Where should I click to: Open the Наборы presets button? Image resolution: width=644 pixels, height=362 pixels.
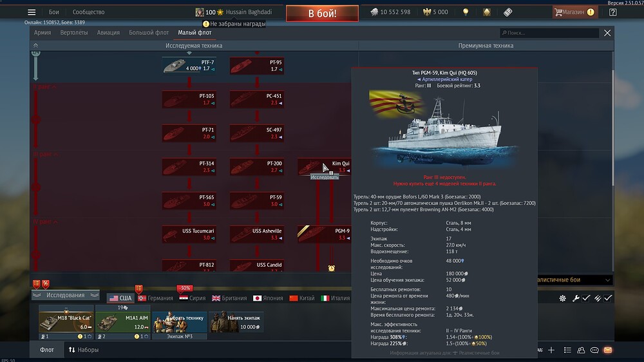point(84,350)
